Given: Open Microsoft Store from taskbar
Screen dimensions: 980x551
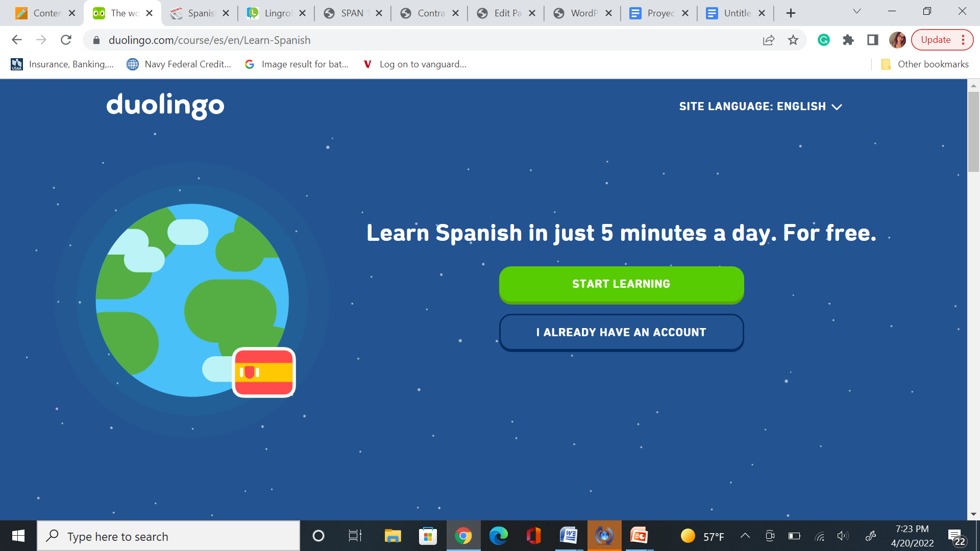Looking at the screenshot, I should click(x=428, y=536).
